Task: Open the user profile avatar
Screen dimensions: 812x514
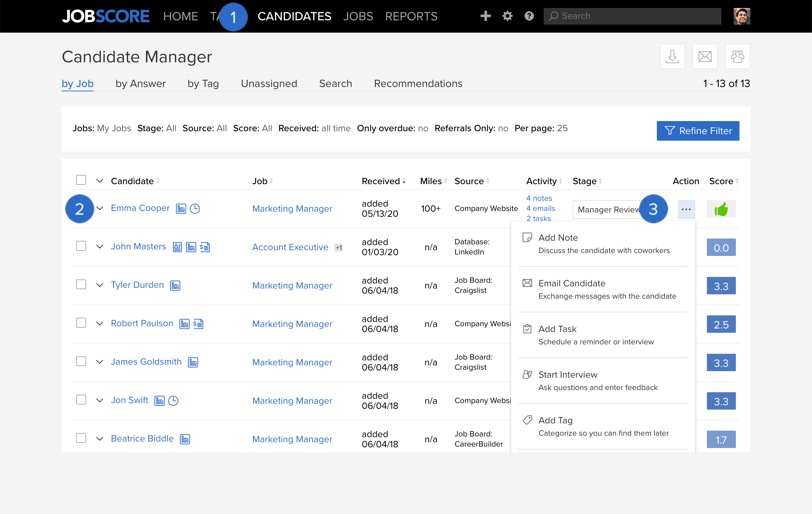Action: pos(742,16)
